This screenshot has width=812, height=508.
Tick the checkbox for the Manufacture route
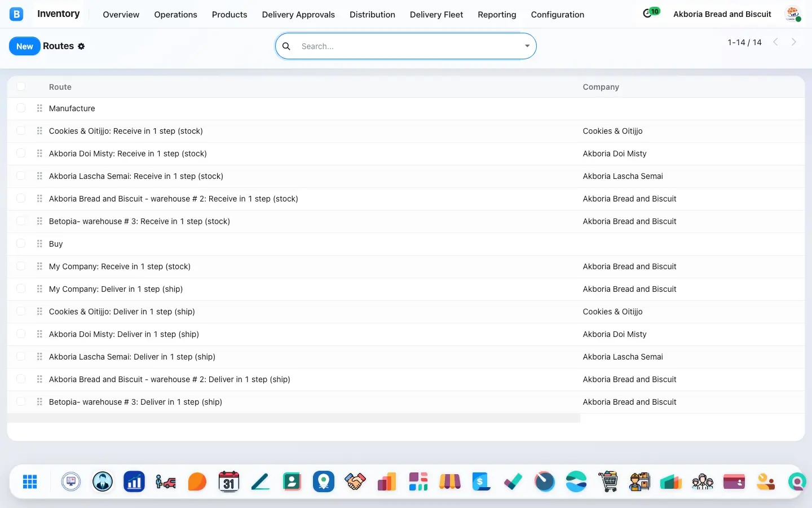coord(21,108)
